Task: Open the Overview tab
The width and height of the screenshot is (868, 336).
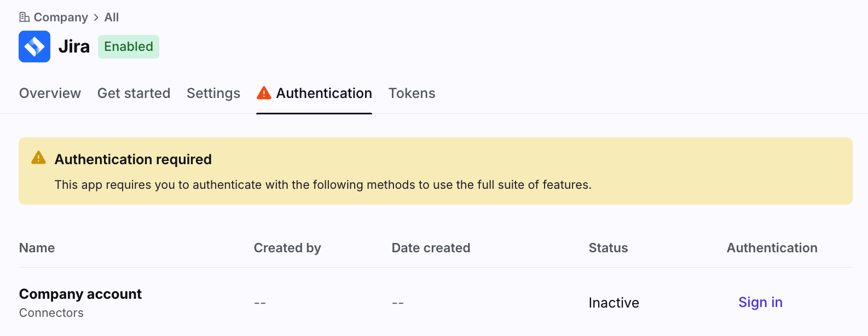Action: (x=50, y=94)
